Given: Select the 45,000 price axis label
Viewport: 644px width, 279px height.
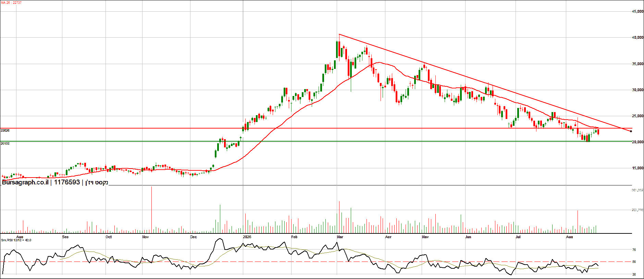Looking at the screenshot, I should [637, 12].
